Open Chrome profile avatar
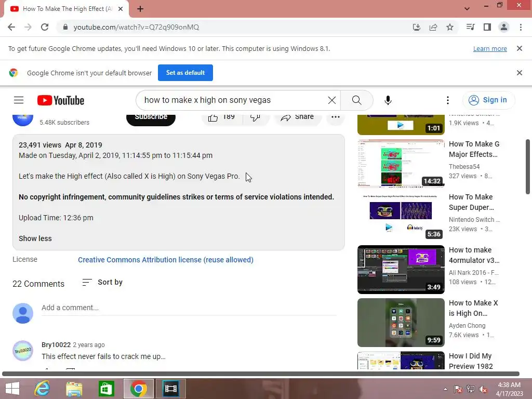This screenshot has height=399, width=532. click(x=504, y=27)
